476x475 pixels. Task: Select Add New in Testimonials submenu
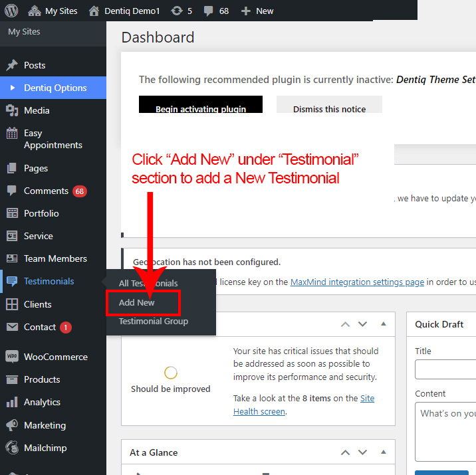tap(137, 302)
